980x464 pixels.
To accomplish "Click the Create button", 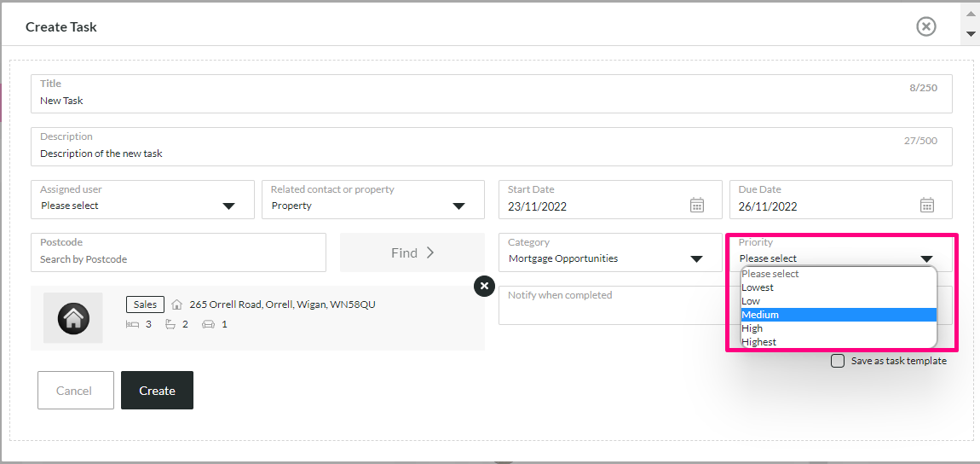I will pyautogui.click(x=157, y=390).
